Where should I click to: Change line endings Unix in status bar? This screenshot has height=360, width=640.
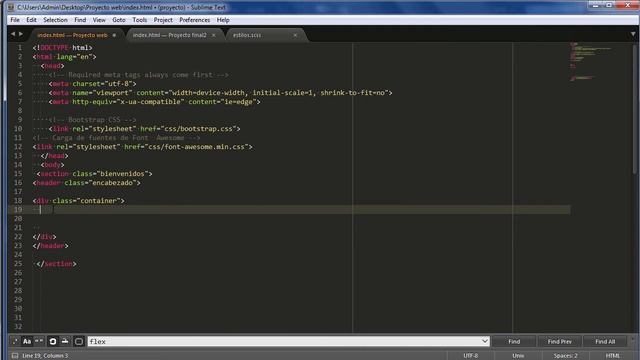518,356
